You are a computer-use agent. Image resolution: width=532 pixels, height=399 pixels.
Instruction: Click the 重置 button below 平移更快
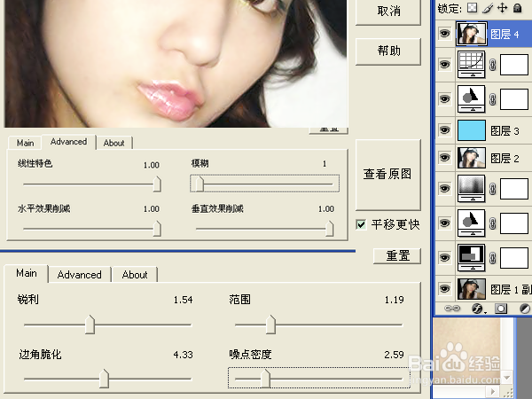point(397,256)
